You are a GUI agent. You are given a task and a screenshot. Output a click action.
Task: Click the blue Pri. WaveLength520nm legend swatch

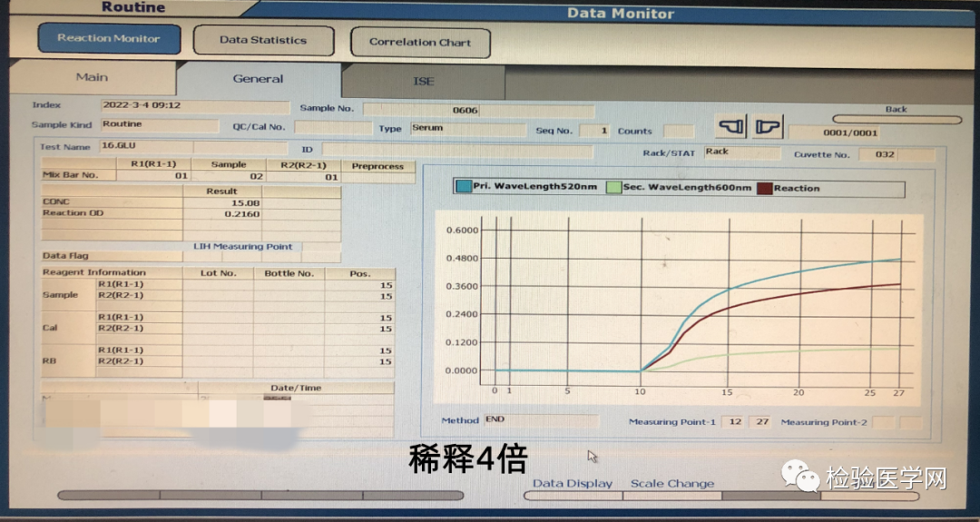coord(464,188)
